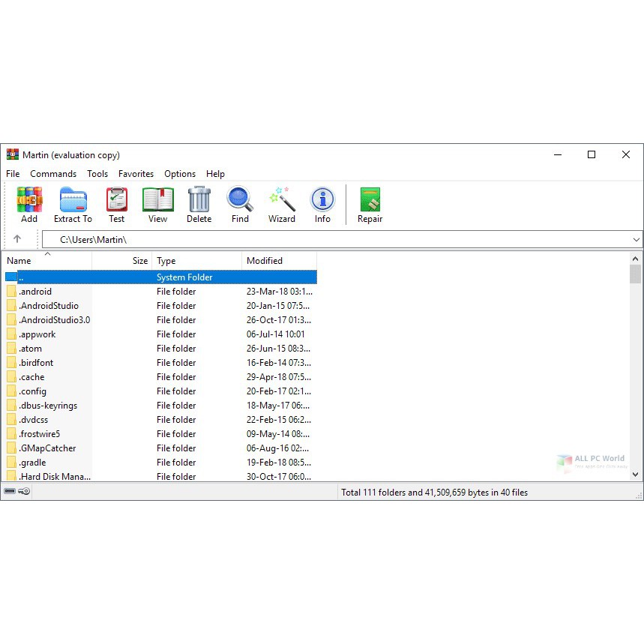Open the Favorites menu
The width and height of the screenshot is (644, 644).
coord(136,173)
